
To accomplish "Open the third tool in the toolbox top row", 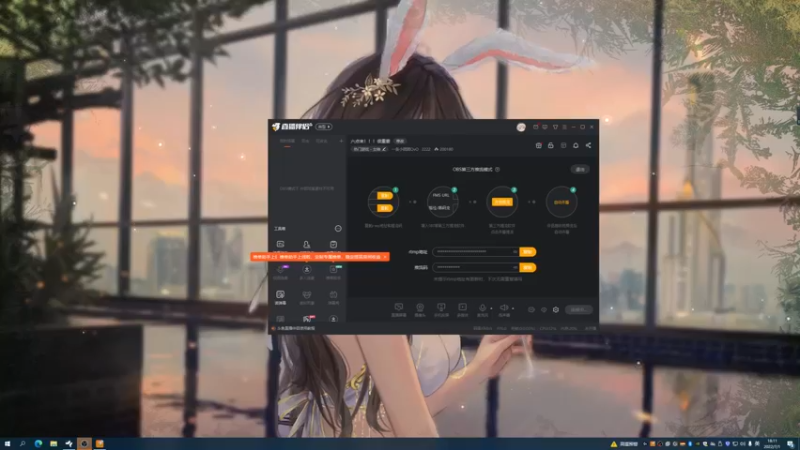I will 333,245.
